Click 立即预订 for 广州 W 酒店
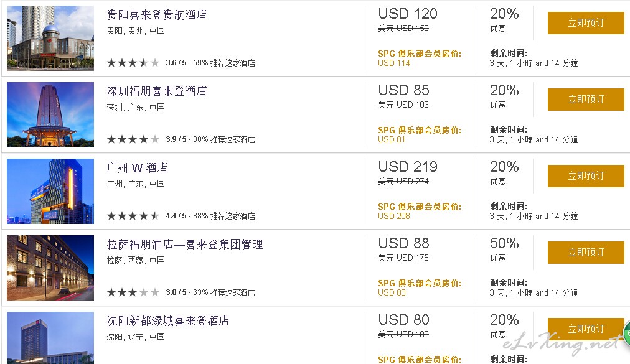 pyautogui.click(x=586, y=176)
